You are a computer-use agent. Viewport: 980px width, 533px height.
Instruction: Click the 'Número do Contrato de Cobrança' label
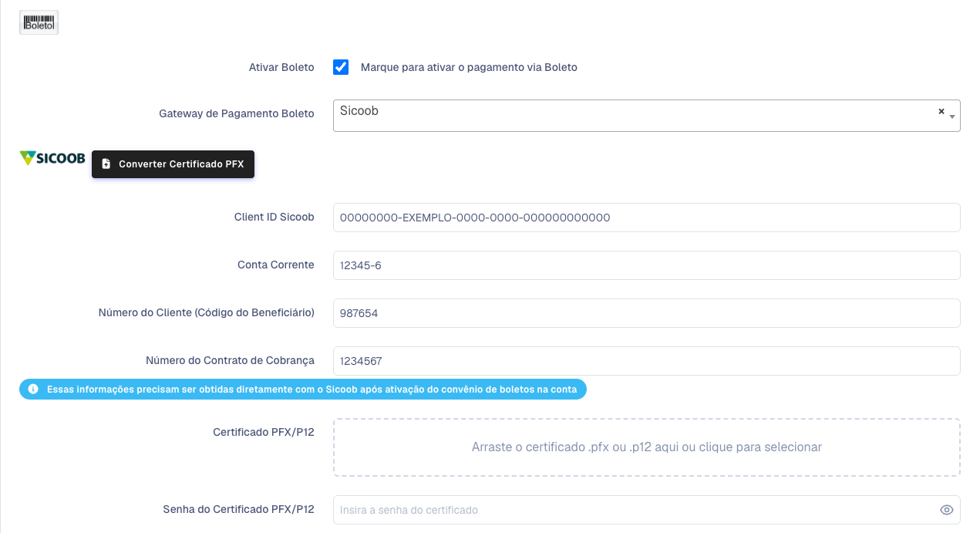[231, 360]
